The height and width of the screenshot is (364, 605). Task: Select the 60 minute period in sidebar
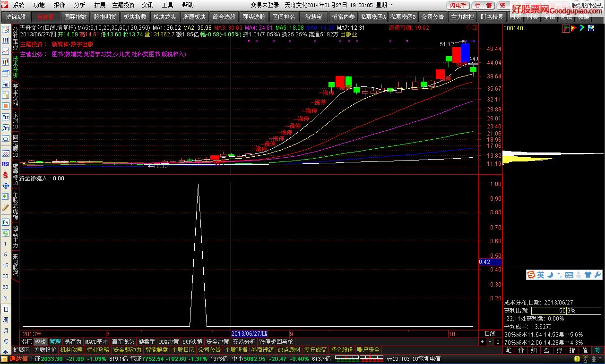[6, 288]
